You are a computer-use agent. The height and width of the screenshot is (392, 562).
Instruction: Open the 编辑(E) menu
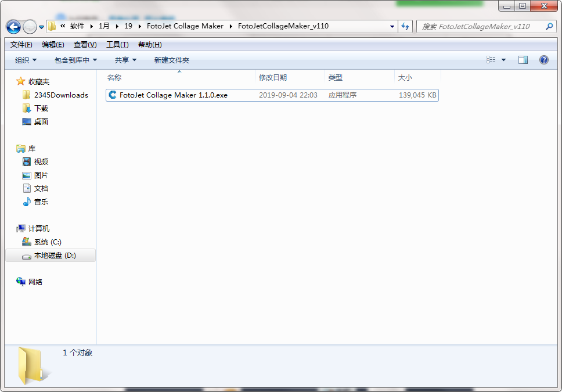[53, 45]
